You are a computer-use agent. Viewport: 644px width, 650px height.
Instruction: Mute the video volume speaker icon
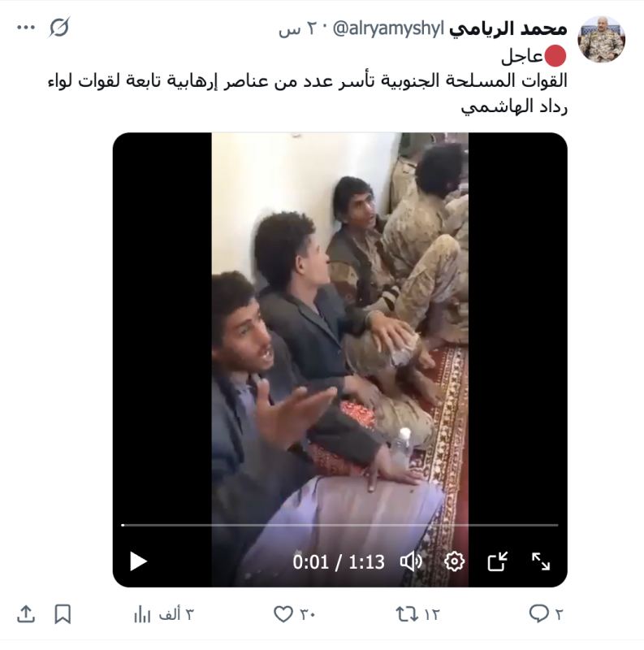[411, 561]
